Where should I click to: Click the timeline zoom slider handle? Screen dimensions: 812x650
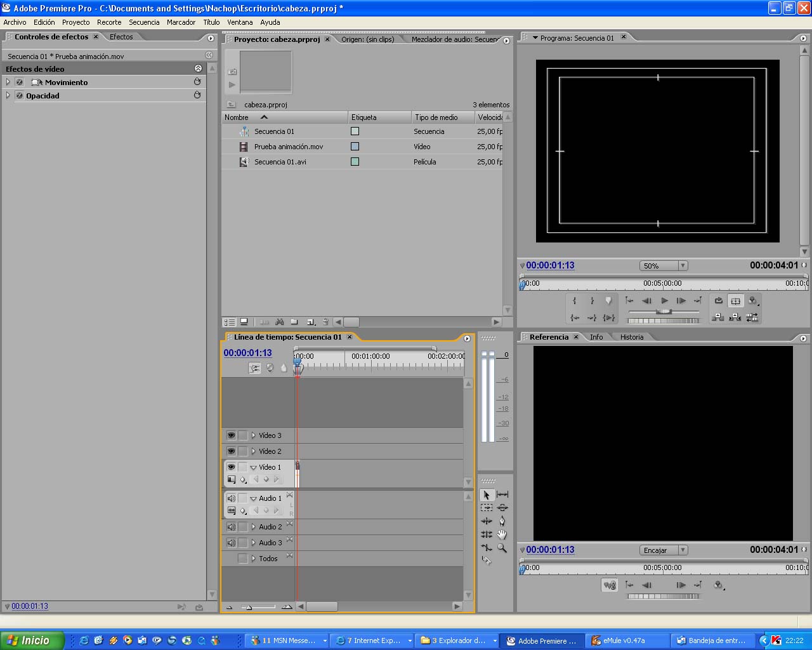click(x=249, y=607)
